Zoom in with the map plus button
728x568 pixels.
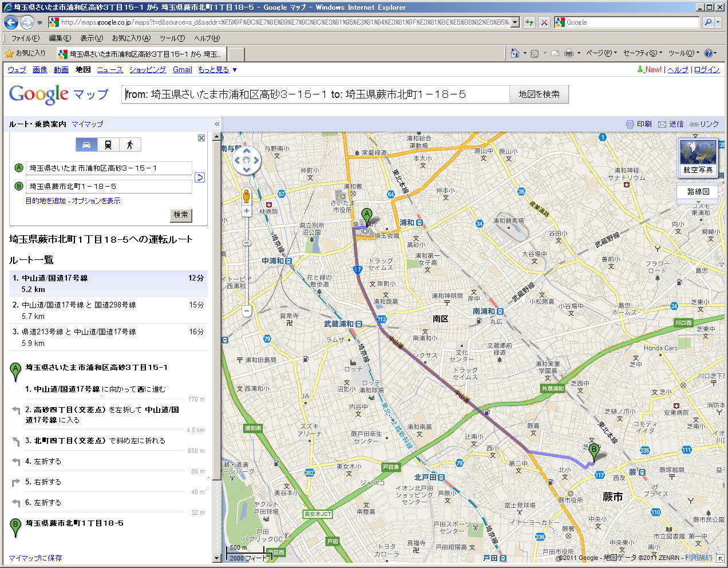pyautogui.click(x=247, y=211)
